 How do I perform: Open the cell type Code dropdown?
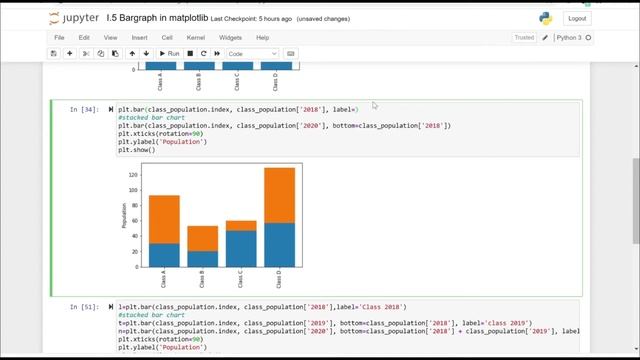(252, 54)
